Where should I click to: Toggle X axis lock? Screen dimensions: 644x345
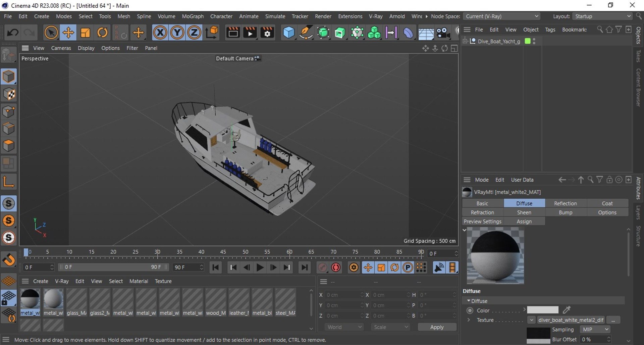pos(160,33)
